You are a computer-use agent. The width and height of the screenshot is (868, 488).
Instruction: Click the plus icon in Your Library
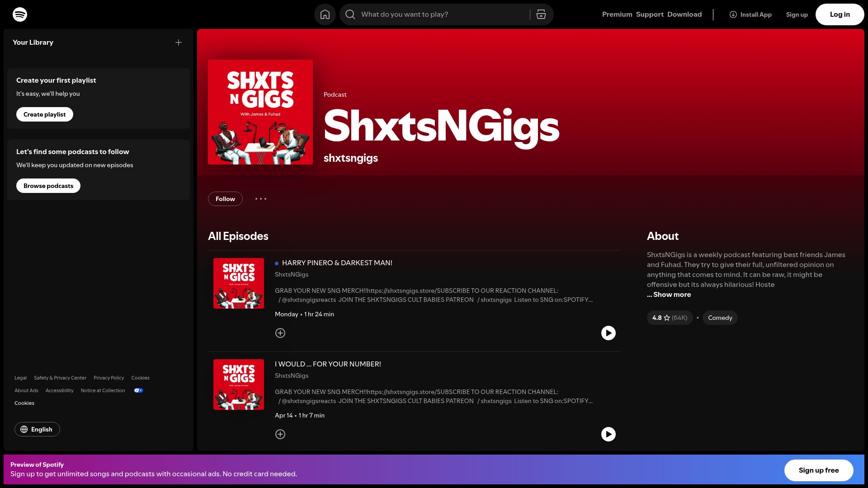coord(179,42)
